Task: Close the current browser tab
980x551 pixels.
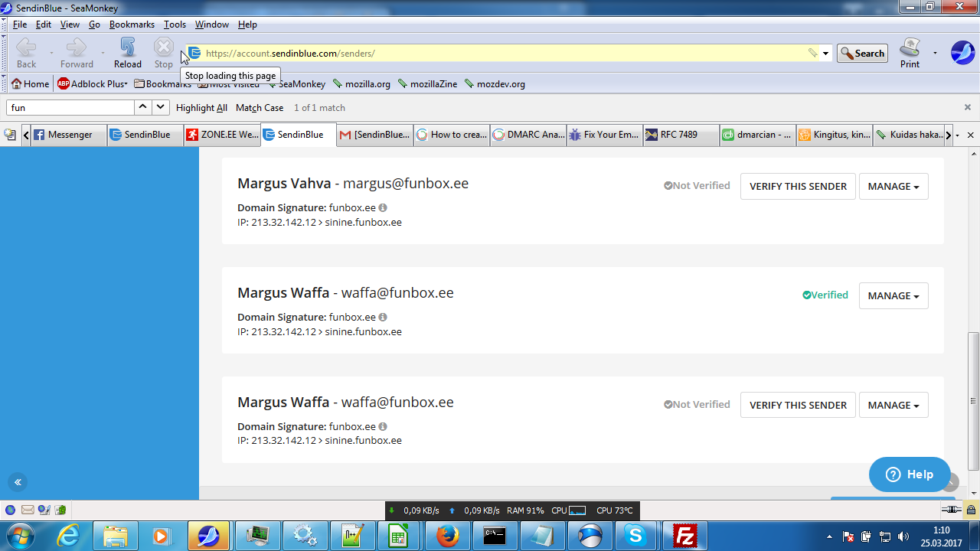Action: coord(971,135)
